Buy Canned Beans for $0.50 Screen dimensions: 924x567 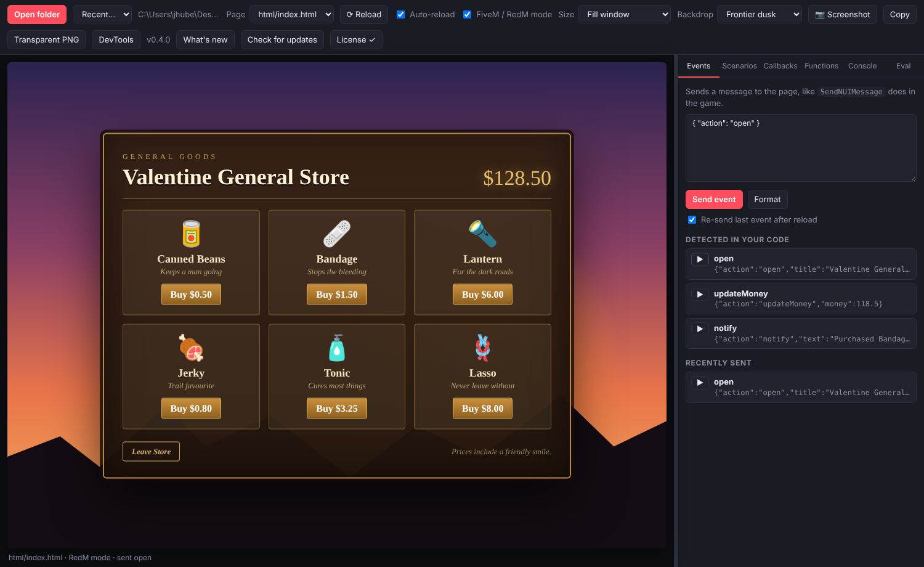pos(191,295)
